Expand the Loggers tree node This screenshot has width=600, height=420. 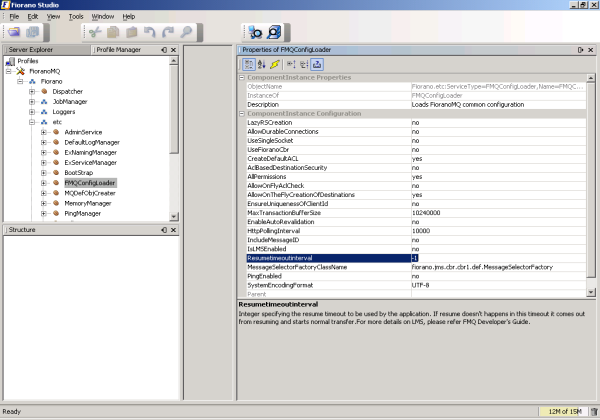[x=32, y=112]
